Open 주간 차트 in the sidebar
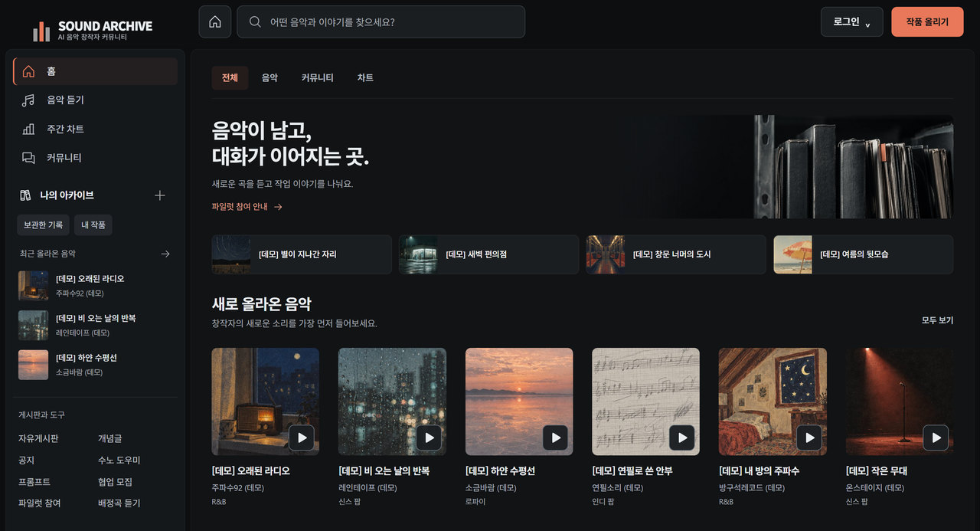This screenshot has height=531, width=980. tap(95, 129)
